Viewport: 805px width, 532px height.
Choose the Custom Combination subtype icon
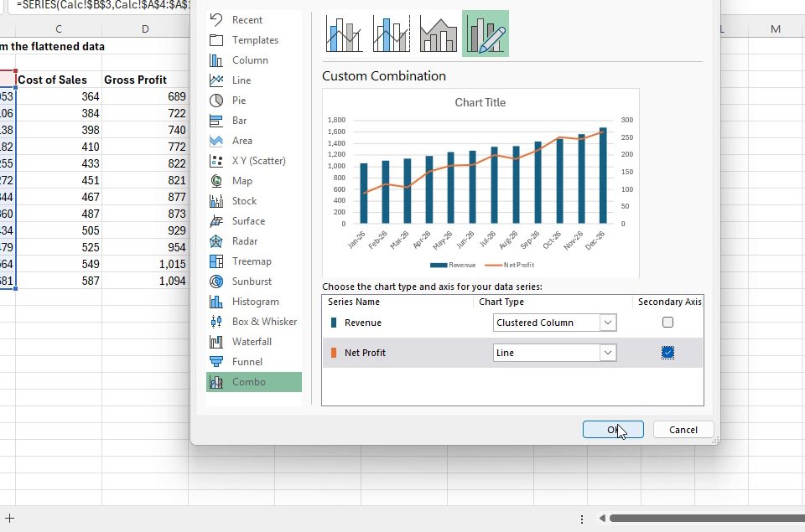click(x=486, y=34)
